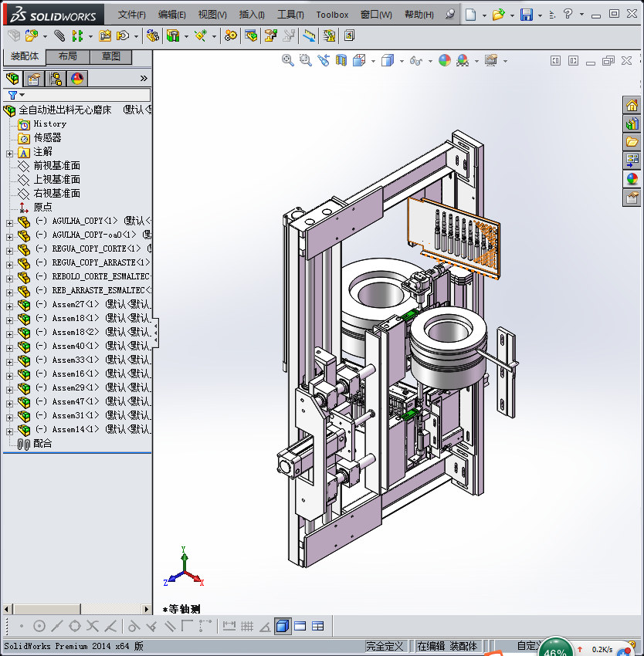
Task: Open the ConfigurationManager tab icon
Action: (x=56, y=78)
